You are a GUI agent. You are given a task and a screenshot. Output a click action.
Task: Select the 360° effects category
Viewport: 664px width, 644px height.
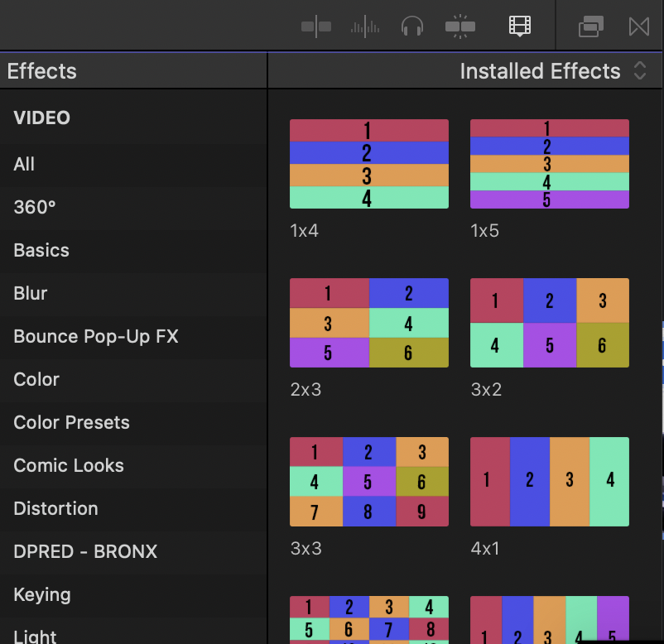pos(133,208)
